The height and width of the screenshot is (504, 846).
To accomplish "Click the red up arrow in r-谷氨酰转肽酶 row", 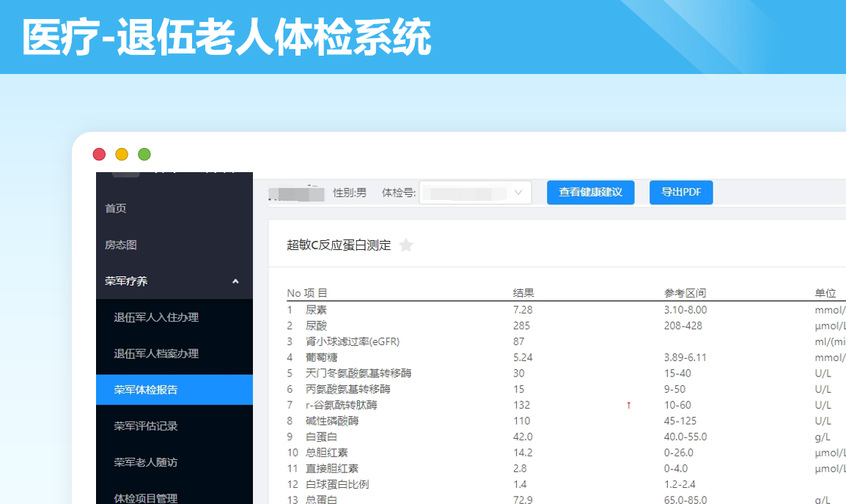I will (x=628, y=405).
